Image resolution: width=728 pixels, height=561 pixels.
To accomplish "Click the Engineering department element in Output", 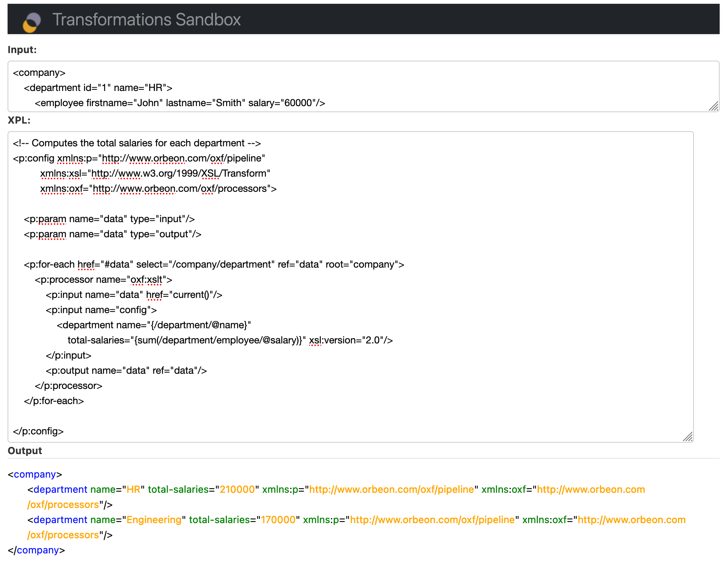I will pos(60,520).
